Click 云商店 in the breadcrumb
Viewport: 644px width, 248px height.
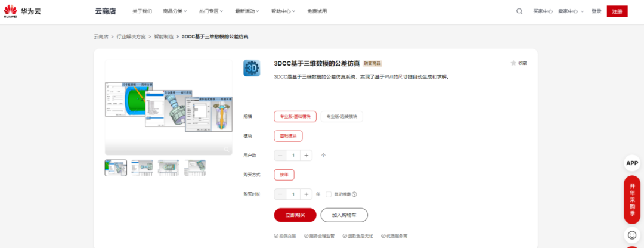101,36
